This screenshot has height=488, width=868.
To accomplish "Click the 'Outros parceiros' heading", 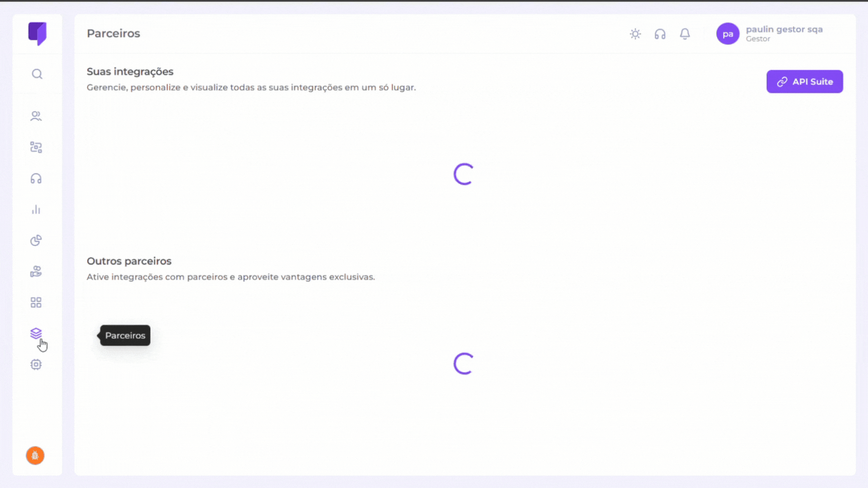I will 129,261.
